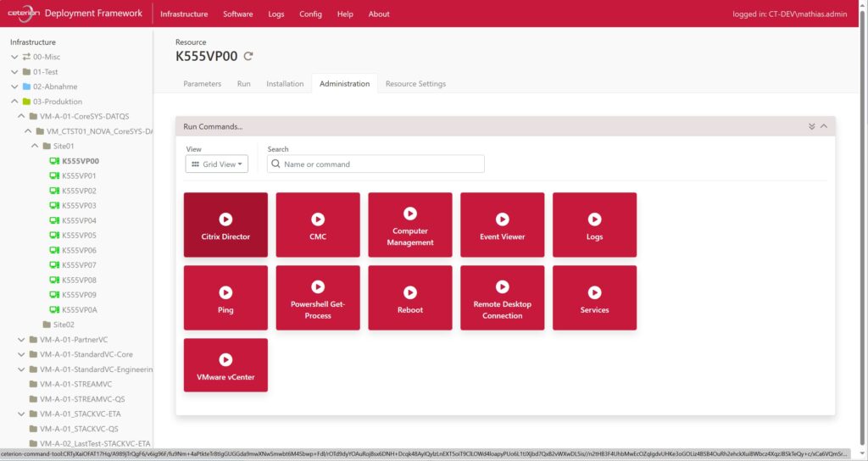868x461 pixels.
Task: Open the Help menu
Action: (x=345, y=14)
